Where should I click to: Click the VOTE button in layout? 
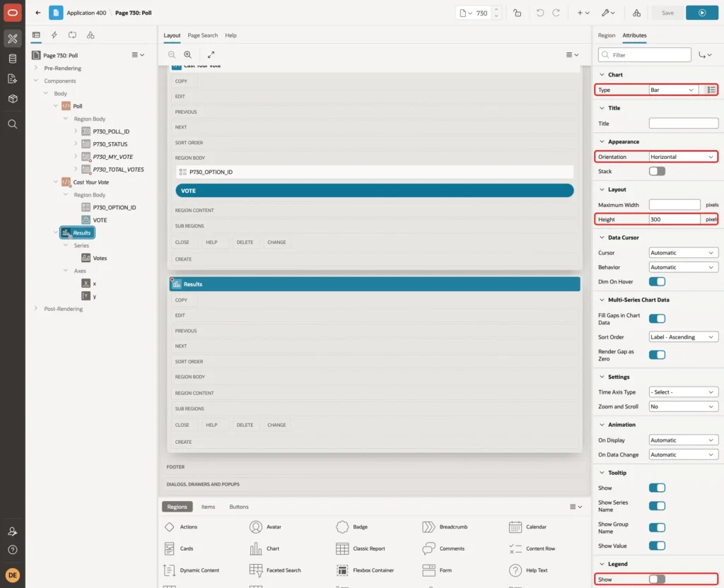(375, 191)
